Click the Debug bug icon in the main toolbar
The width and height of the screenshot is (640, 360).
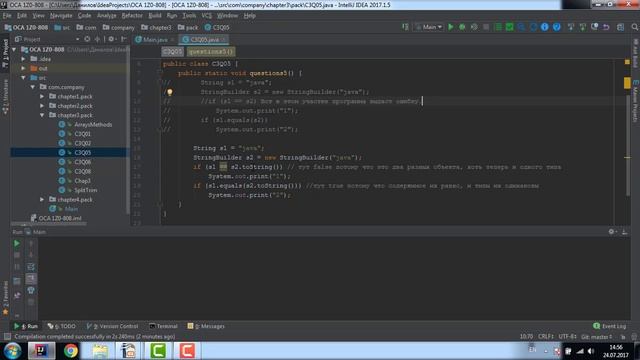click(x=462, y=27)
